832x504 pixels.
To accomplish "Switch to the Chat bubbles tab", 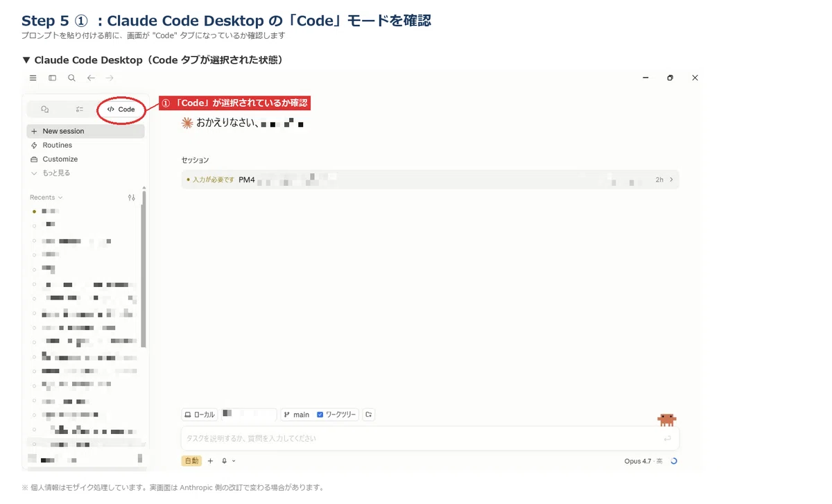I will (x=45, y=110).
